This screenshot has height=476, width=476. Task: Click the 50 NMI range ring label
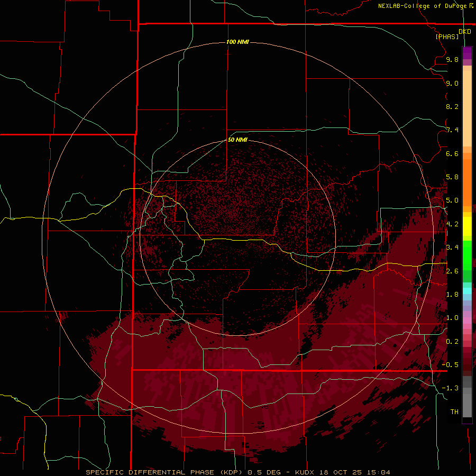click(237, 140)
